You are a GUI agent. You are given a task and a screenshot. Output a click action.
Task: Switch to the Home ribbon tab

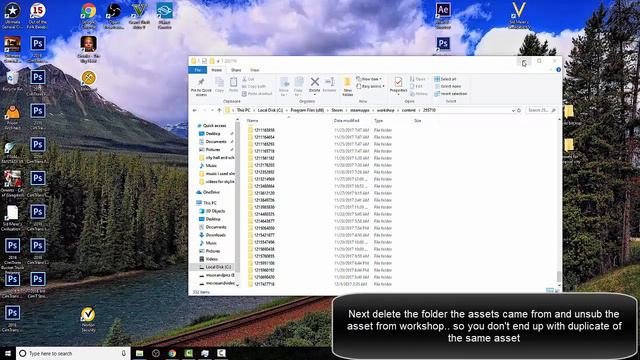[216, 70]
